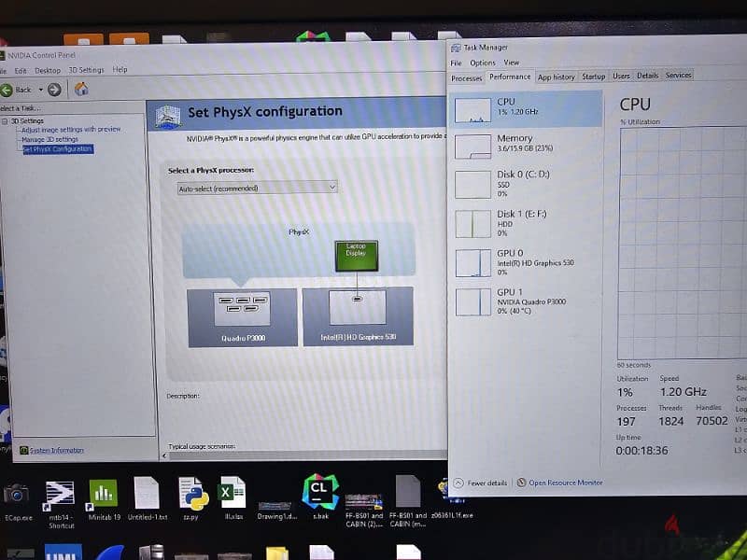
Task: Open the 3D Settings menu
Action: (86, 69)
